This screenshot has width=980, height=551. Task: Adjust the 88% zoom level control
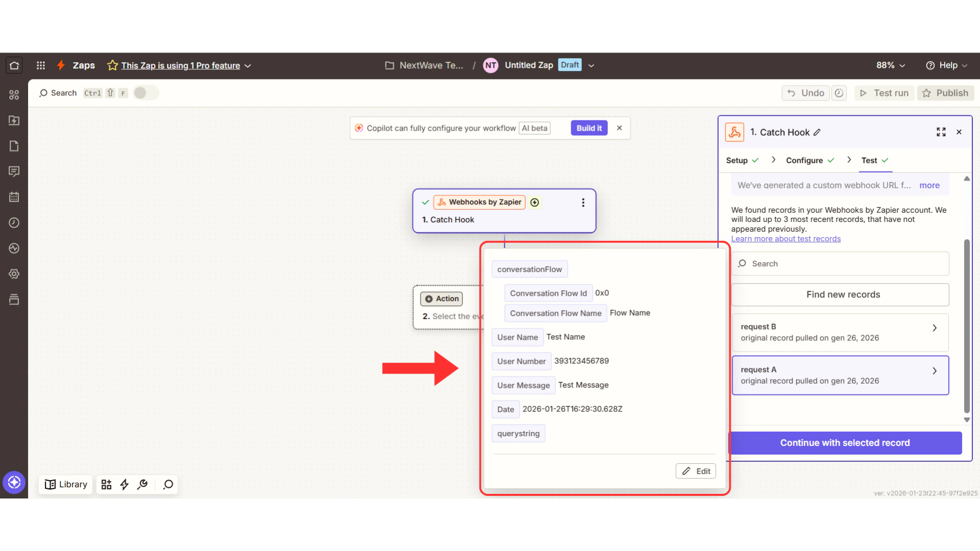click(889, 65)
